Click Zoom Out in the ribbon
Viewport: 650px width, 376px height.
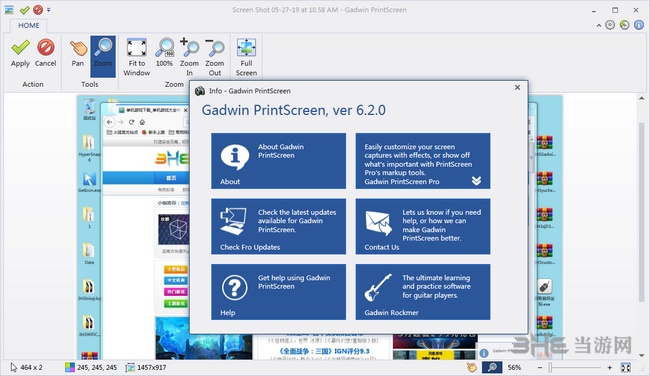tap(215, 57)
